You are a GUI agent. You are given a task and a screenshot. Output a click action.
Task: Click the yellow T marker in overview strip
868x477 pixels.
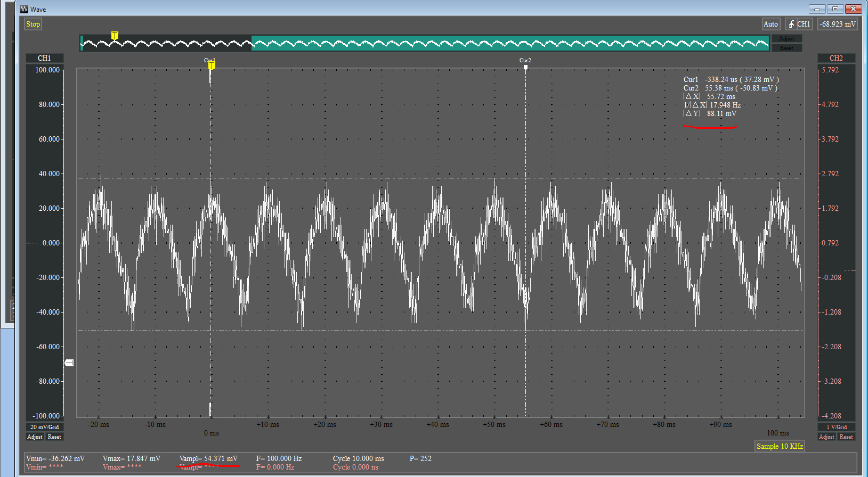tap(115, 36)
